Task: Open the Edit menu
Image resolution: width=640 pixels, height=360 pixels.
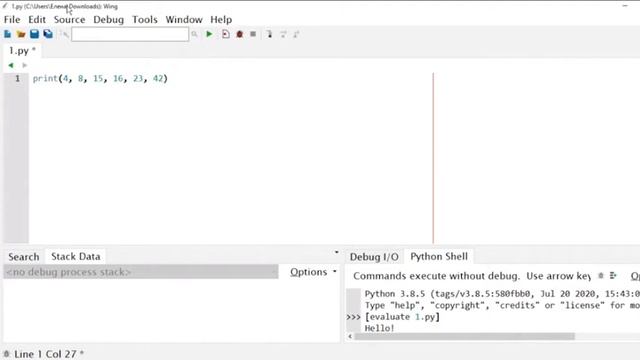Action: [x=37, y=20]
